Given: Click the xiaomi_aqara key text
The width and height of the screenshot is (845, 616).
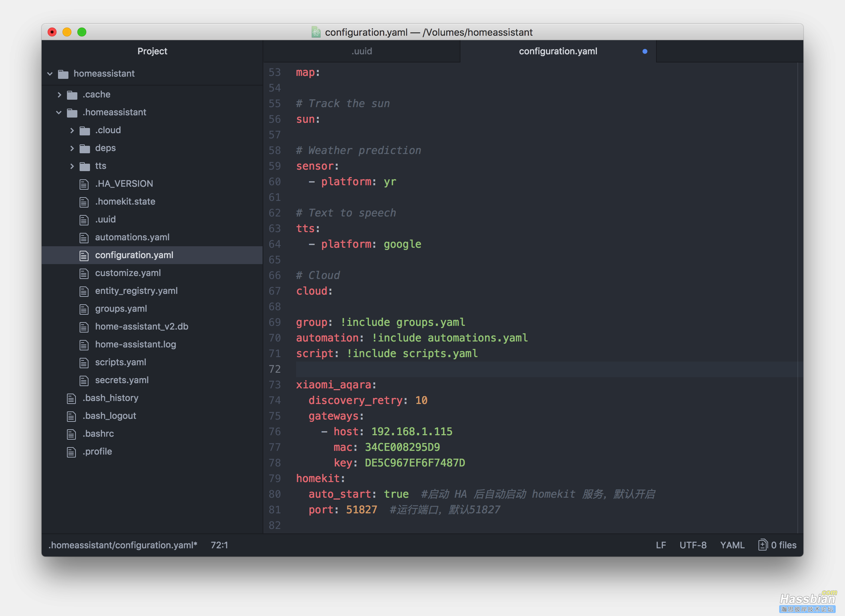Looking at the screenshot, I should [x=333, y=385].
